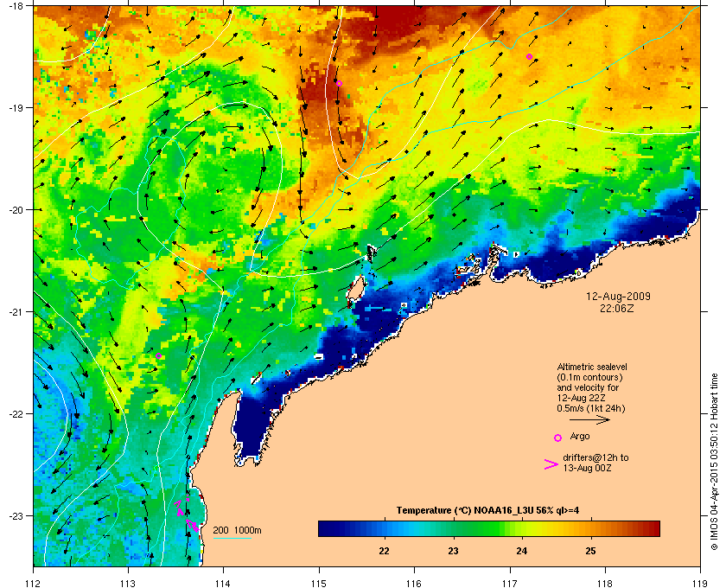The width and height of the screenshot is (726, 588).
Task: Click the latitude axis label -23
Action: pos(16,515)
